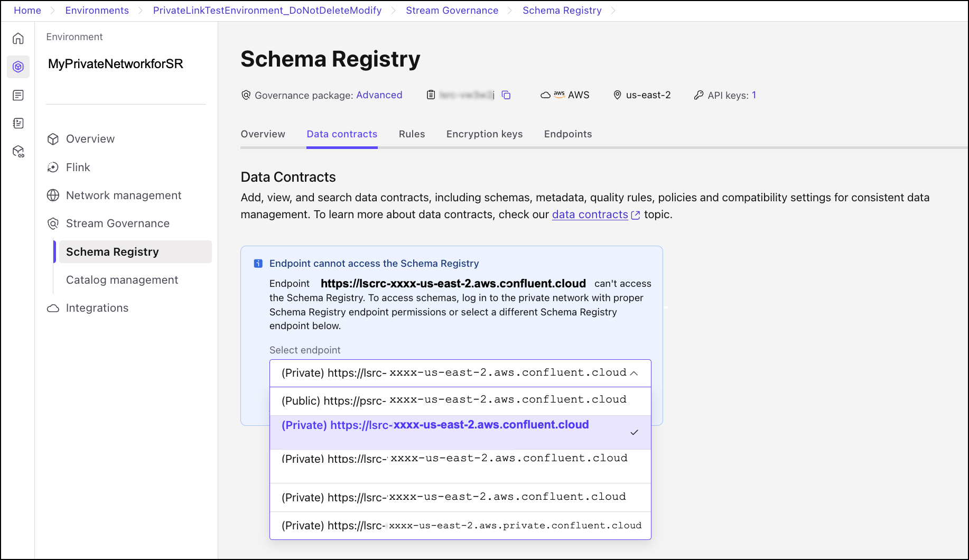Click the Flink icon in sidebar
This screenshot has height=560, width=969.
[x=53, y=167]
